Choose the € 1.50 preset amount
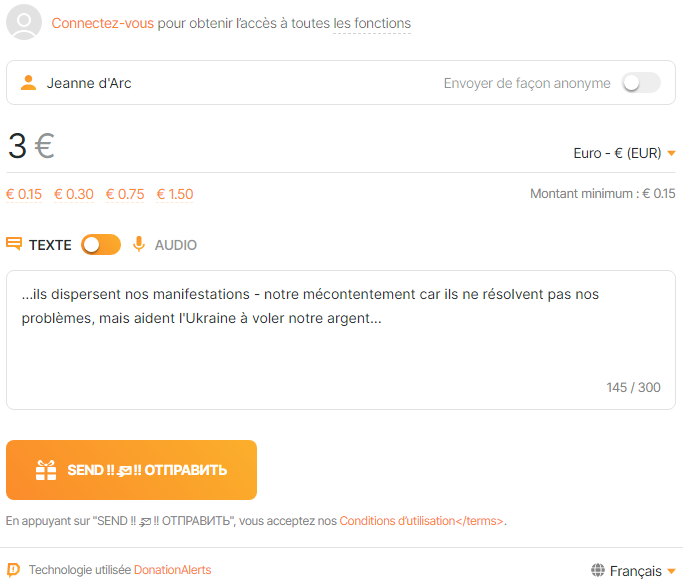This screenshot has height=583, width=683. tap(175, 194)
